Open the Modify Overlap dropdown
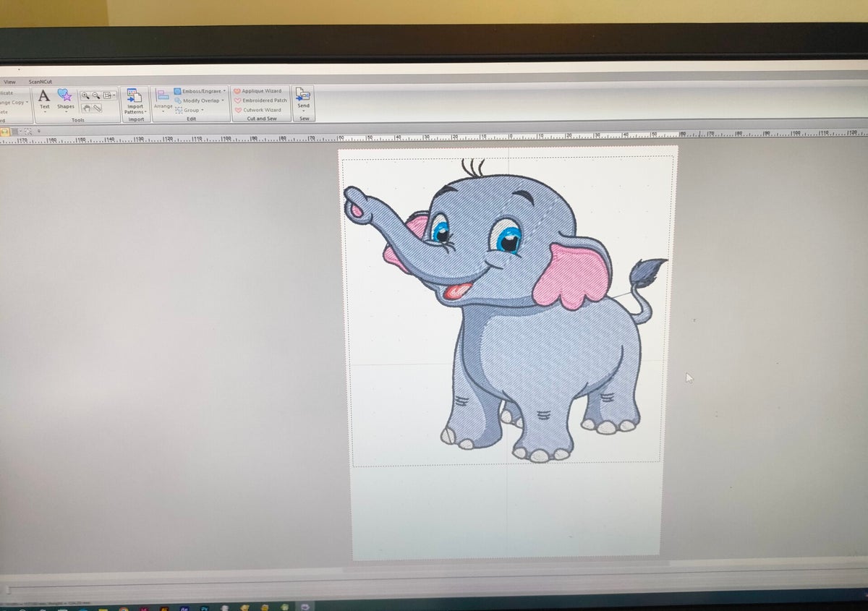This screenshot has width=868, height=611. pos(200,101)
